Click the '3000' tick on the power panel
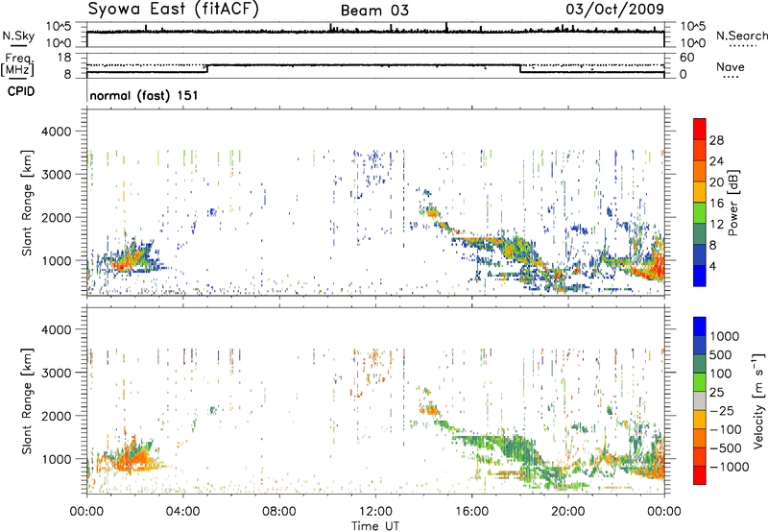Screen dimensions: 768x532 coord(57,175)
